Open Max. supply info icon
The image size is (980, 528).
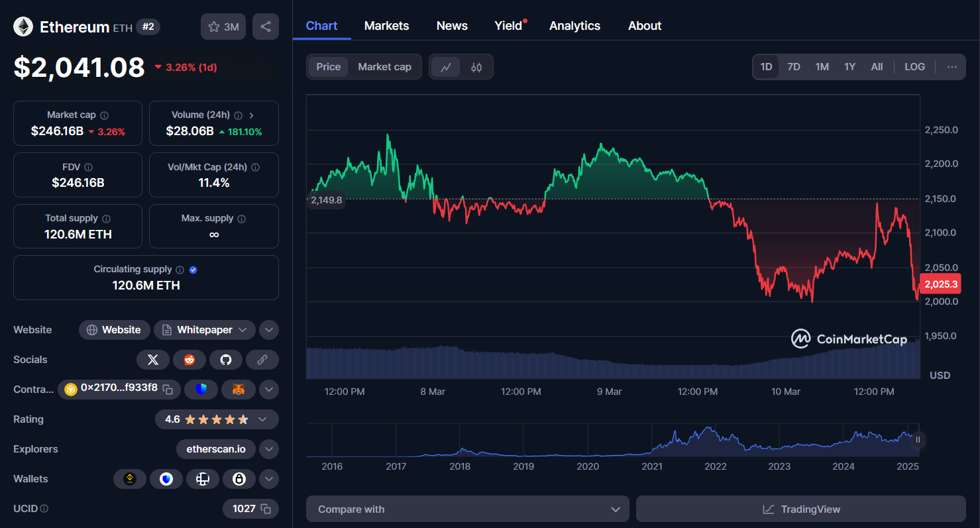coord(241,219)
